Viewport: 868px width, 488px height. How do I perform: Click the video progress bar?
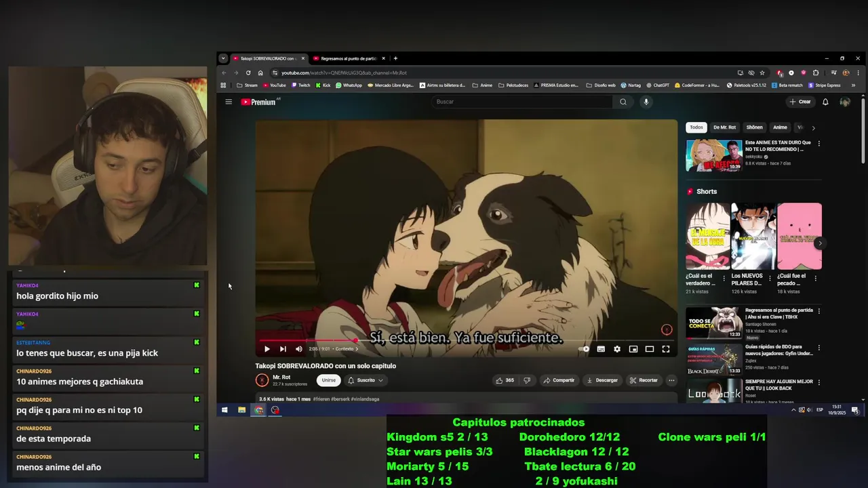point(466,340)
